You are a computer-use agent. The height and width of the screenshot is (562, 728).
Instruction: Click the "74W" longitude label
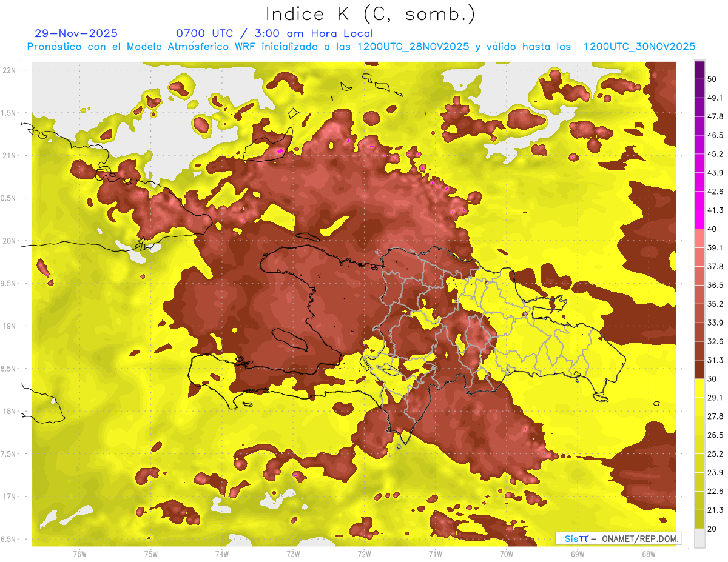[221, 554]
